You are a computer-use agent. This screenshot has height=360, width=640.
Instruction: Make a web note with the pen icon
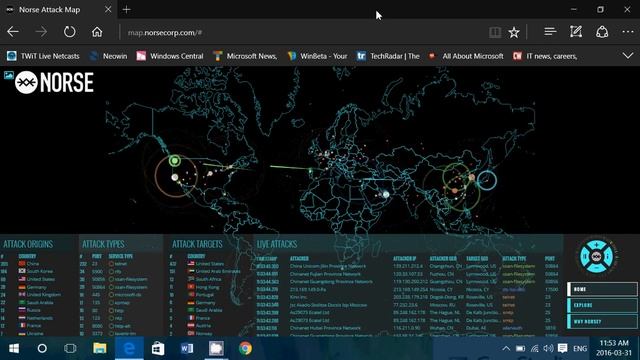tap(576, 32)
